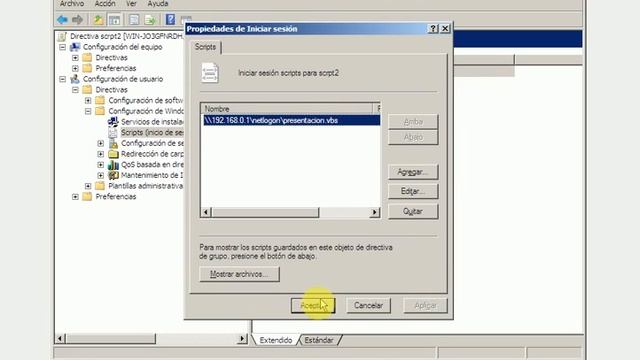Click the Scripts (inicio de sesión) document icon
The image size is (640, 360).
tap(113, 132)
